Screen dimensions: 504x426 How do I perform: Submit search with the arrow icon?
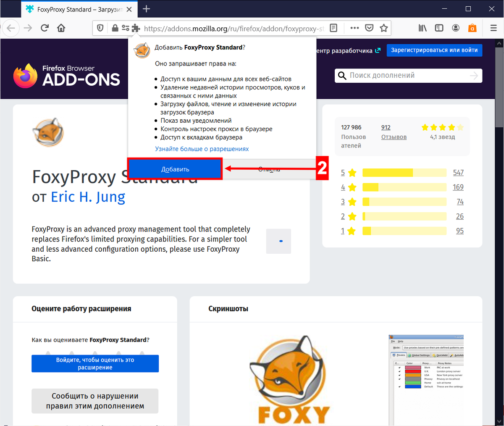[x=474, y=76]
